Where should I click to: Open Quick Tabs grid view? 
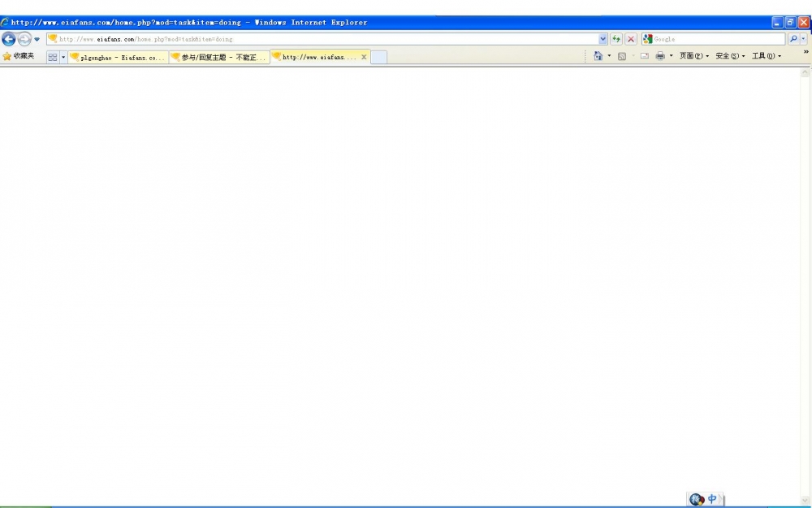click(53, 57)
